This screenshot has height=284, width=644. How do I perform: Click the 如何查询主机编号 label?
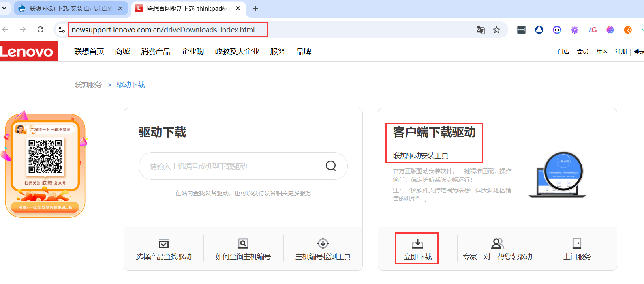click(x=243, y=257)
